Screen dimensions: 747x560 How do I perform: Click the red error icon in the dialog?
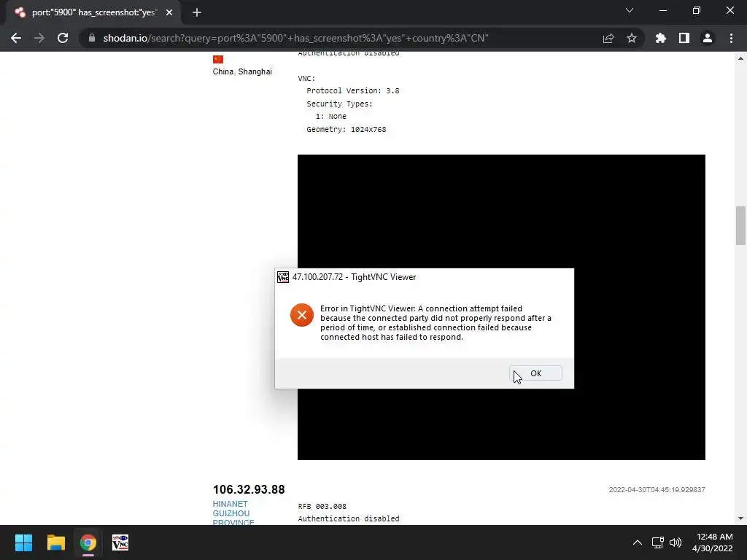302,315
